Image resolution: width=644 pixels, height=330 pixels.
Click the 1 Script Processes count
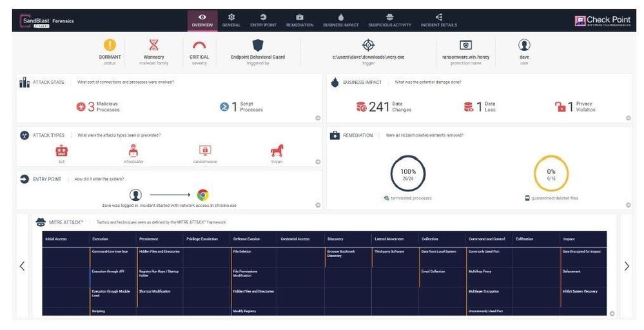[235, 107]
